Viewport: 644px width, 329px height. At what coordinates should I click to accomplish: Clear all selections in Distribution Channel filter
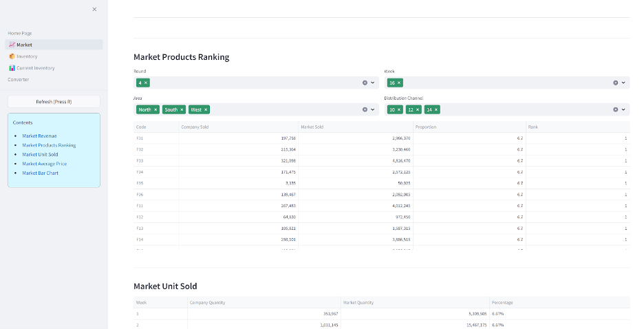pos(615,109)
